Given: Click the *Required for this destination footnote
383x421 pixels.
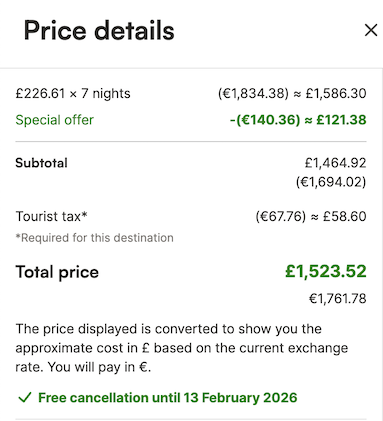Looking at the screenshot, I should click(x=95, y=238).
